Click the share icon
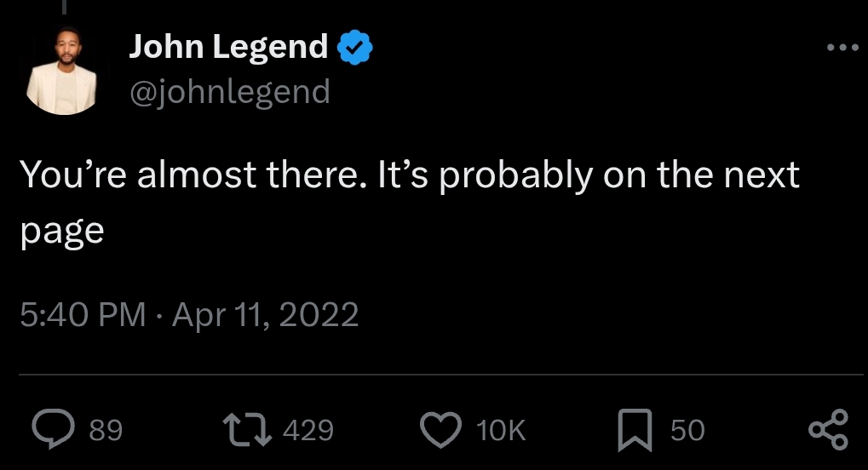Image resolution: width=868 pixels, height=470 pixels. click(828, 429)
